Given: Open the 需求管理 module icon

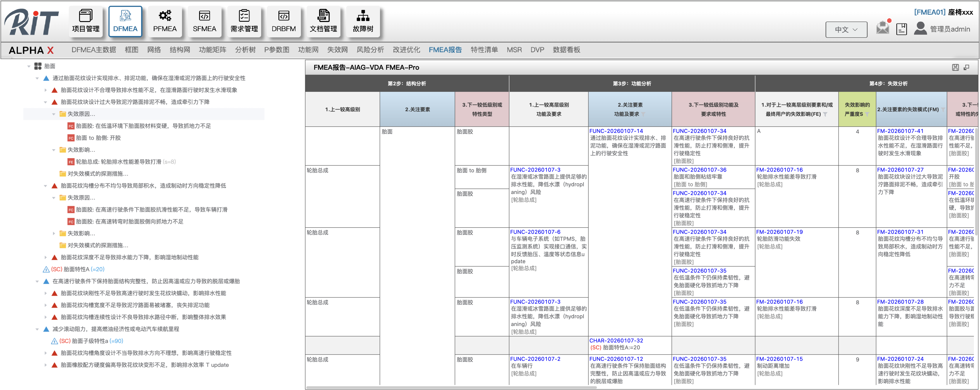Looking at the screenshot, I should coord(244,21).
